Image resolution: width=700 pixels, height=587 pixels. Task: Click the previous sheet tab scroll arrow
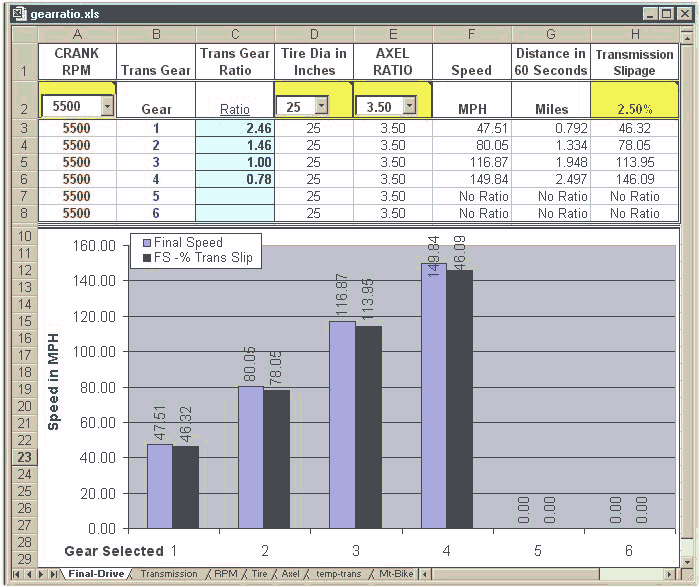[29, 574]
